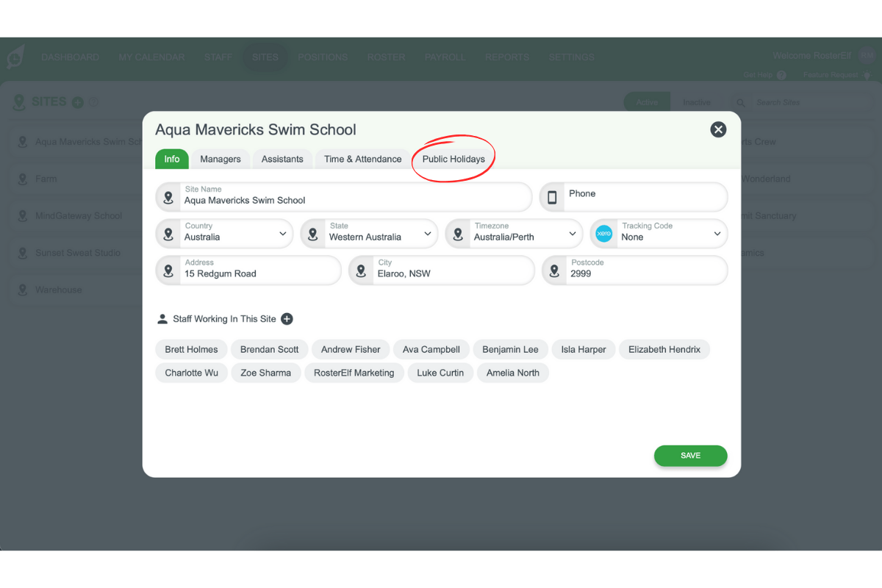Screen dimensions: 882x588
Task: Click the add site plus icon
Action: pyautogui.click(x=77, y=102)
